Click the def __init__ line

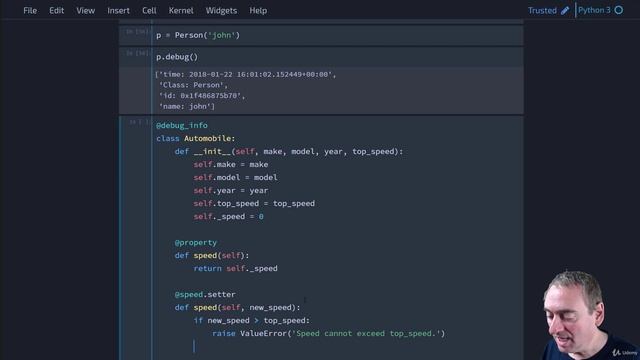[x=289, y=151]
